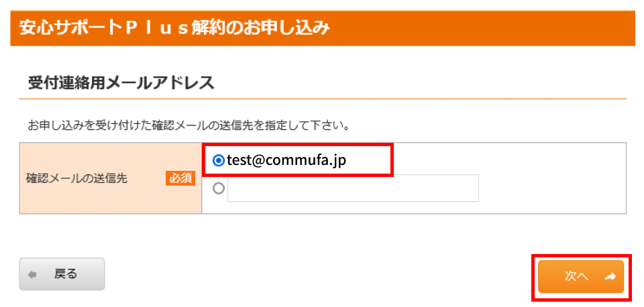
Task: Click the orange dotted divider under section heading
Action: point(322,99)
